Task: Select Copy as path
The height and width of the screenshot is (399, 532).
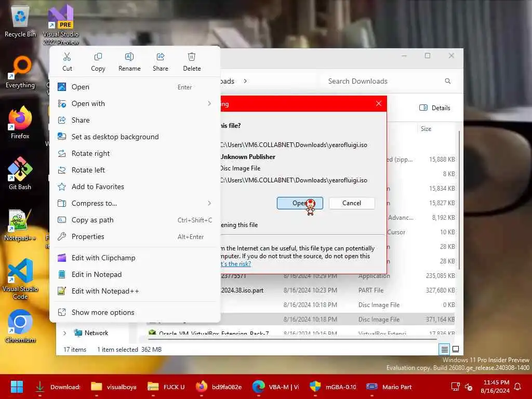Action: click(x=135, y=220)
